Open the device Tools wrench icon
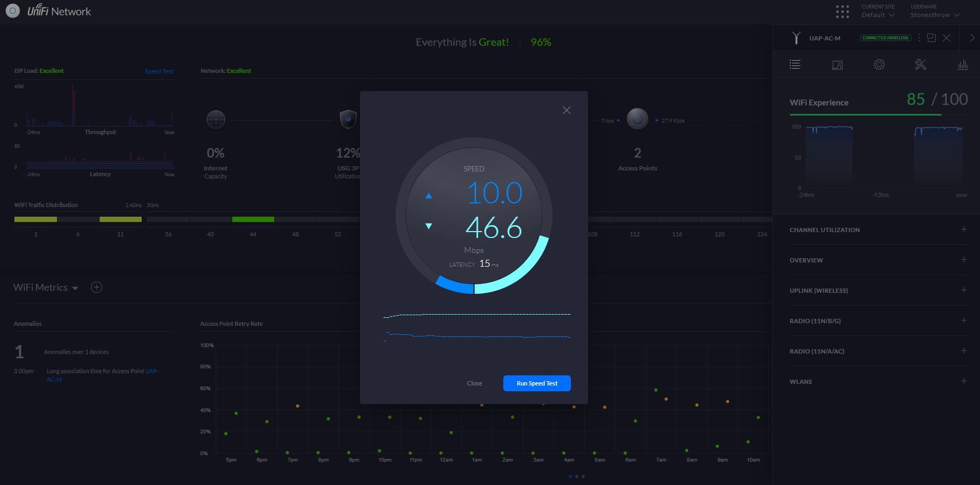 pos(921,64)
